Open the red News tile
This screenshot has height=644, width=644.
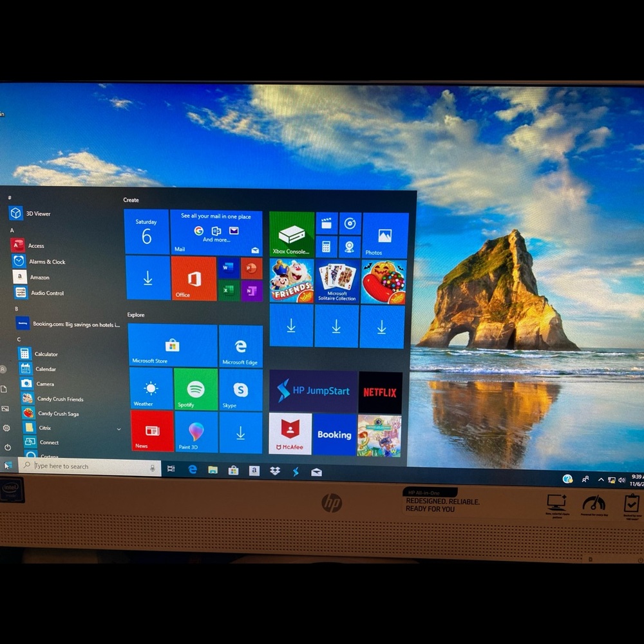coord(152,430)
